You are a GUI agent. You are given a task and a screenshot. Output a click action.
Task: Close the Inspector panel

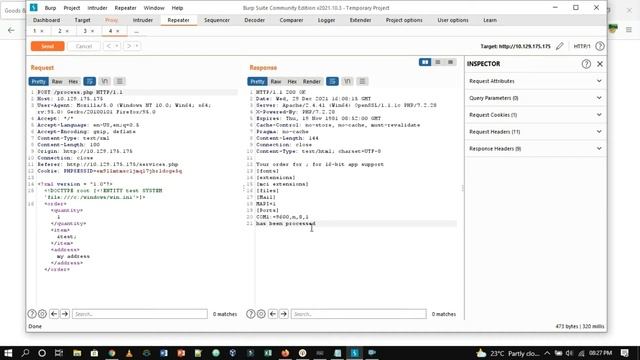600,64
